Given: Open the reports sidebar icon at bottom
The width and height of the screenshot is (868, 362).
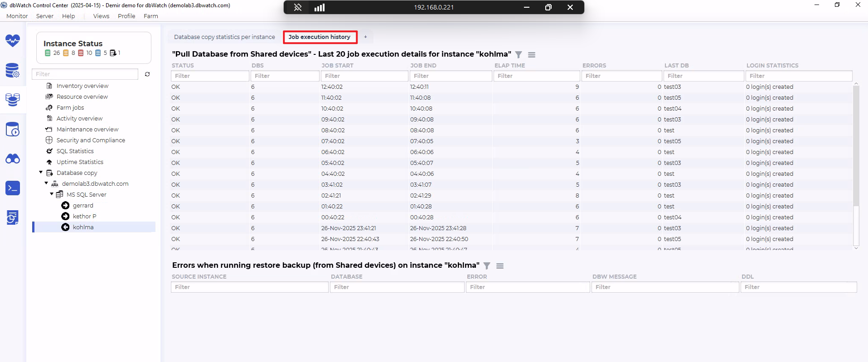Looking at the screenshot, I should coord(13,217).
